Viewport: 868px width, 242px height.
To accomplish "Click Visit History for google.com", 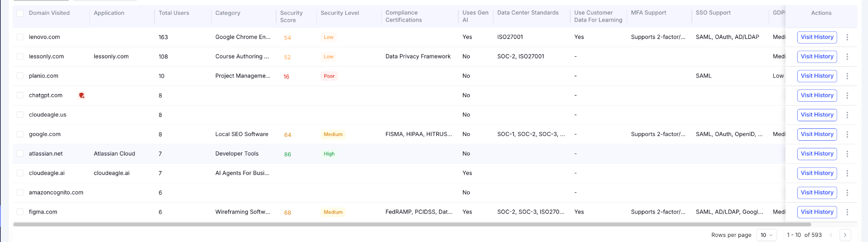I will coord(817,134).
